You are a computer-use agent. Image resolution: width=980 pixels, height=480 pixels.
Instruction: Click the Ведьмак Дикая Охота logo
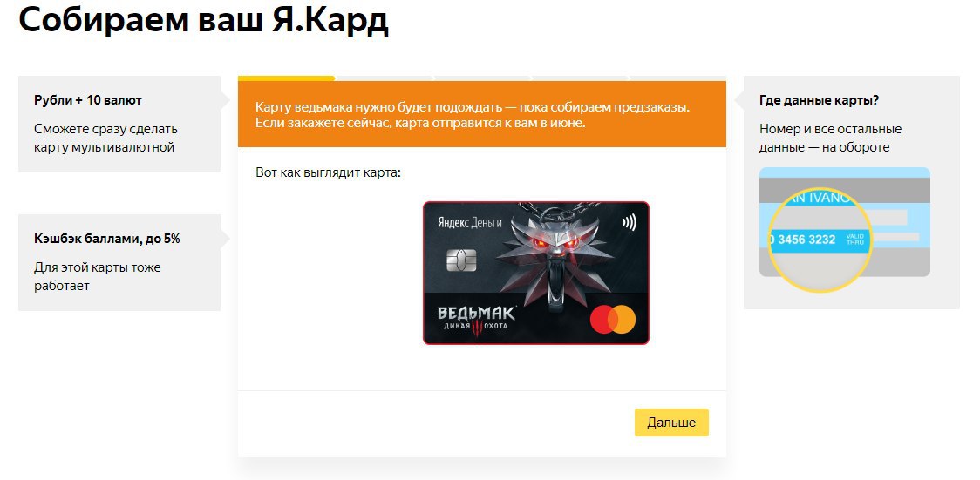pos(476,321)
